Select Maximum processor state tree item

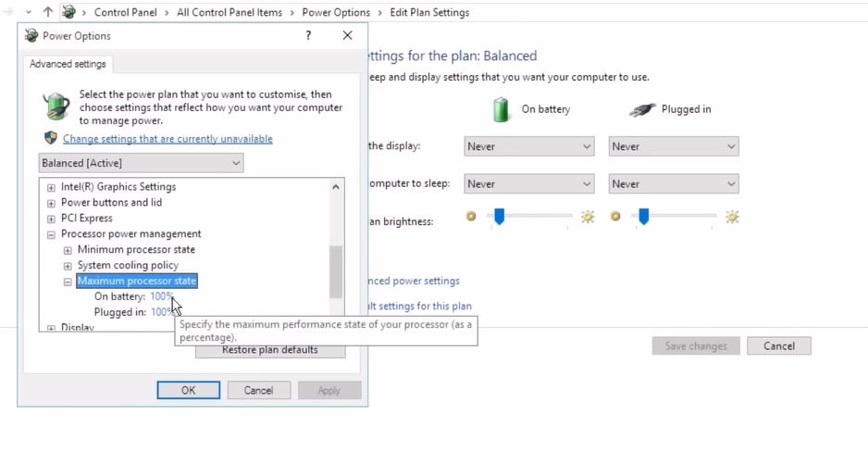point(137,281)
